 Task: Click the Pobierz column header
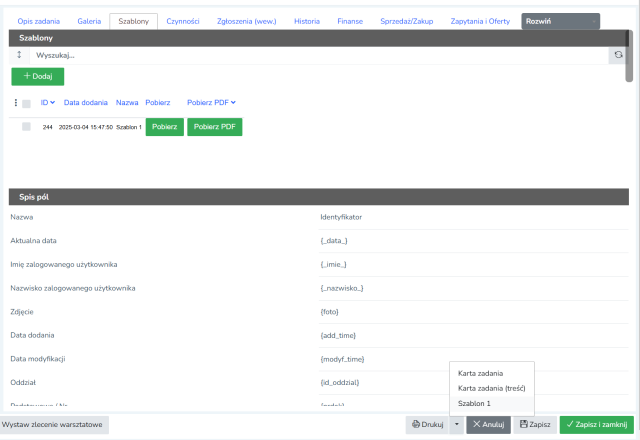coord(158,102)
